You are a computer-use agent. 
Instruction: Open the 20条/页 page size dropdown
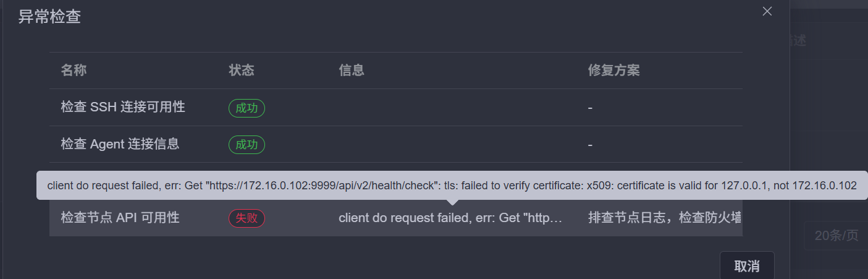[x=836, y=236]
